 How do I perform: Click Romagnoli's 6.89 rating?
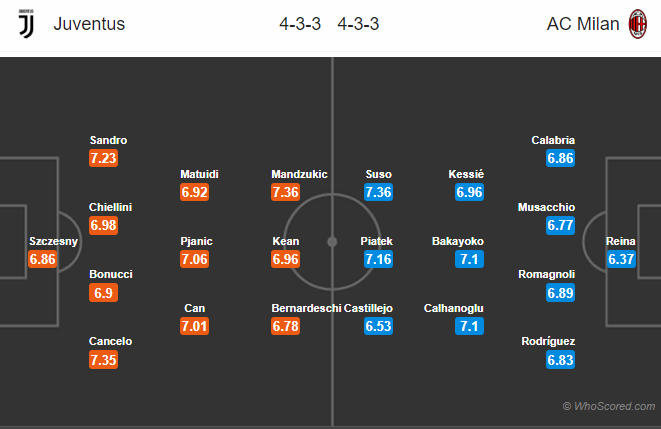click(560, 293)
